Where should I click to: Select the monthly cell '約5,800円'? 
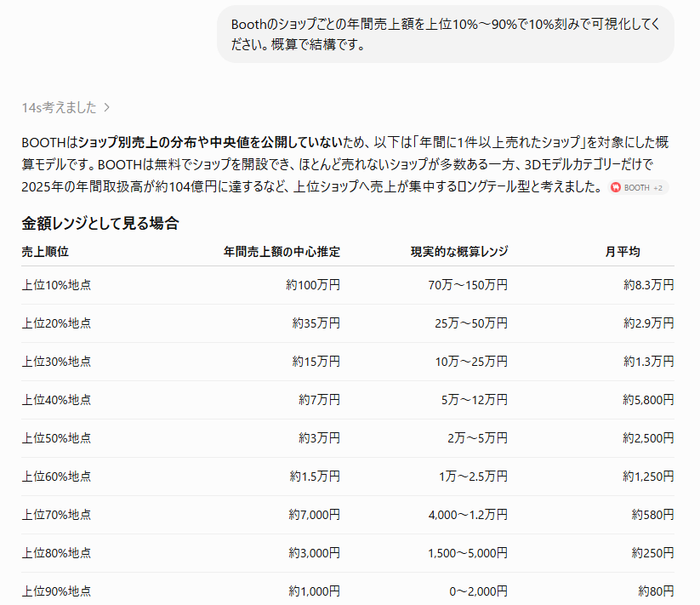648,400
